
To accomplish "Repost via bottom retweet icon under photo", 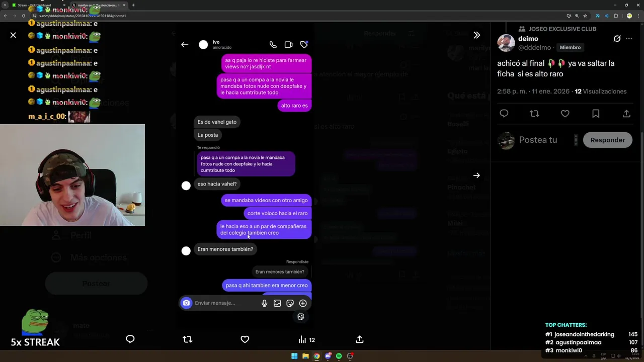I will [x=188, y=339].
